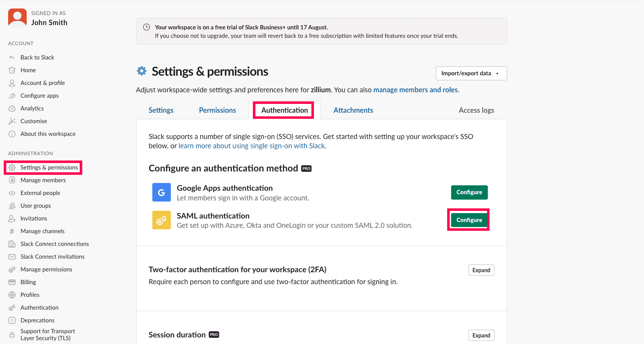The image size is (644, 344).
Task: Click the Invitations person-plus icon
Action: pos(12,219)
